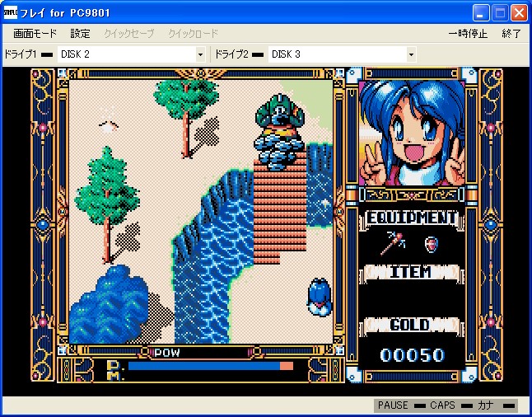Click the blue-haired player character sprite
Screen dimensions: 532x417
coord(320,297)
